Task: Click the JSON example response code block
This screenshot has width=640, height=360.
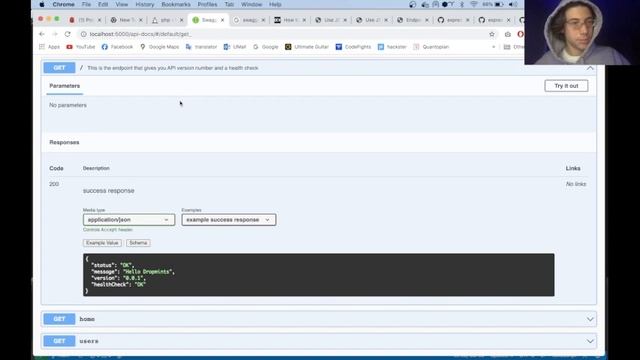Action: [319, 275]
